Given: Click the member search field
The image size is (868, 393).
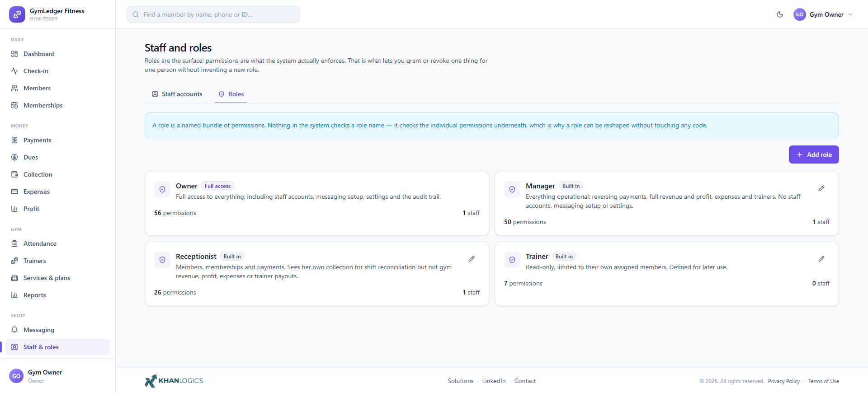Looking at the screenshot, I should [x=213, y=14].
